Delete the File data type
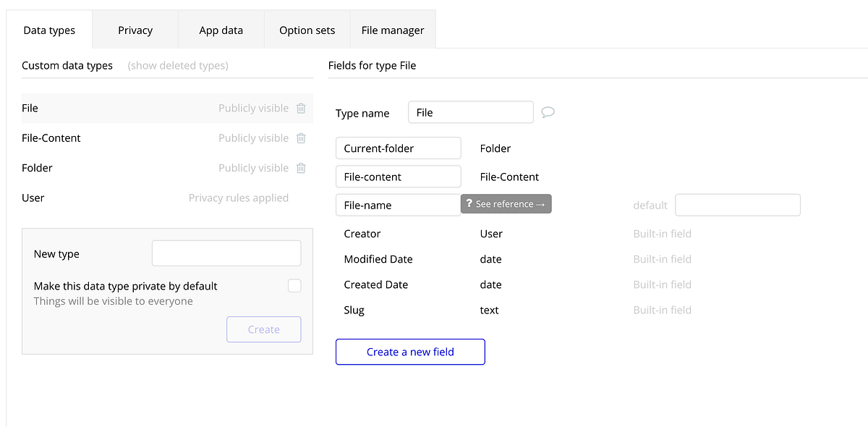Image resolution: width=868 pixels, height=427 pixels. 301,108
